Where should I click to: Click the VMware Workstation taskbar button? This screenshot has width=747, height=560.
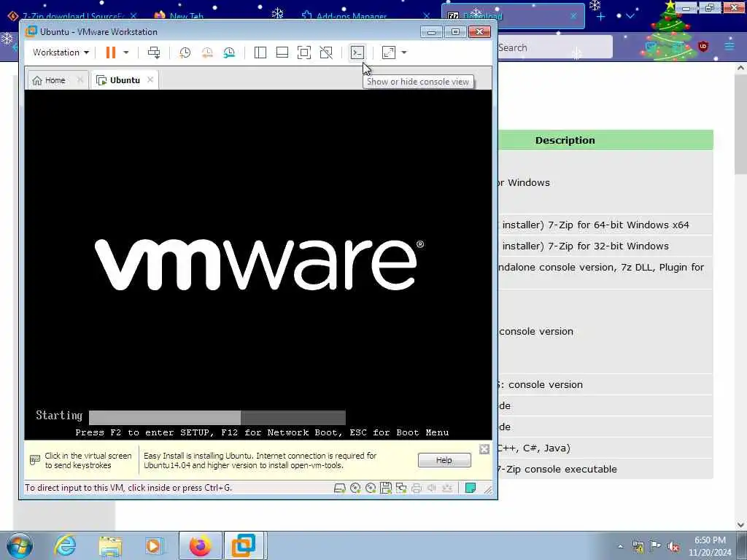pos(244,545)
